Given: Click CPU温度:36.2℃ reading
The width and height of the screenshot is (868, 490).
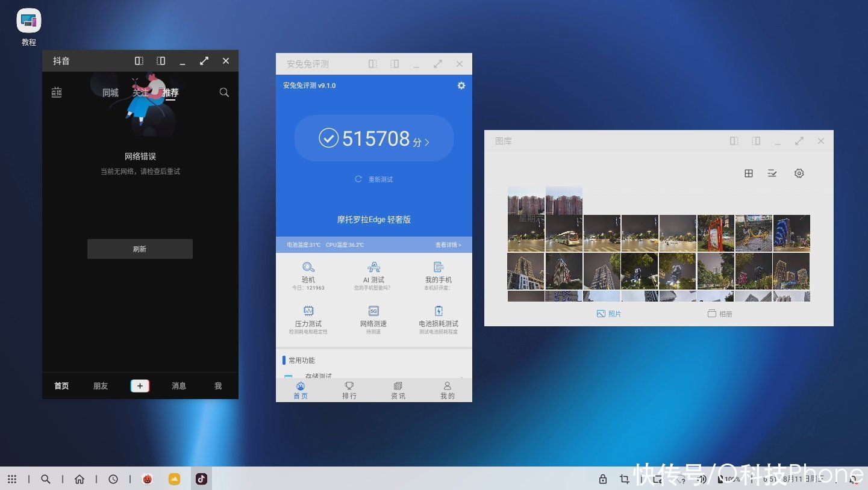Looking at the screenshot, I should 345,245.
